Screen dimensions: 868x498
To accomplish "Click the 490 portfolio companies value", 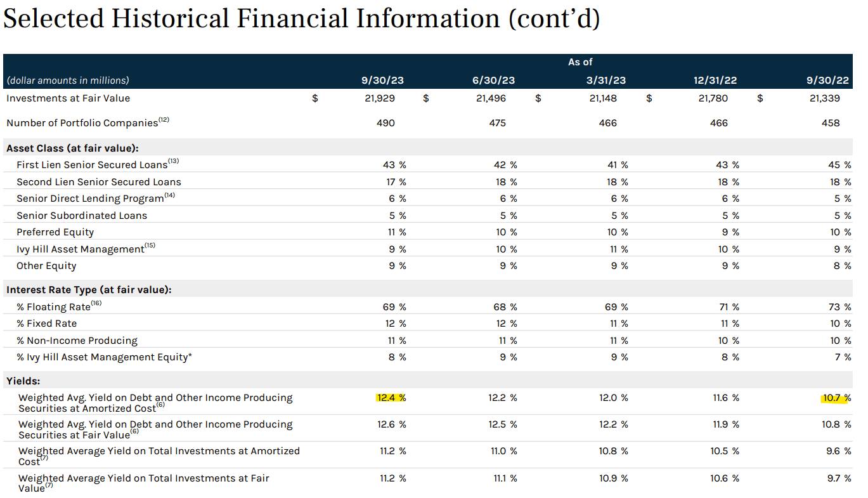I will click(x=385, y=123).
